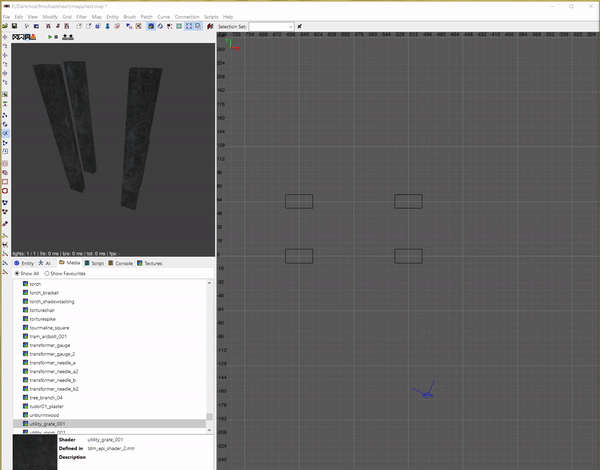Click the top icon in left toolbar
600x470 pixels.
pos(5,36)
